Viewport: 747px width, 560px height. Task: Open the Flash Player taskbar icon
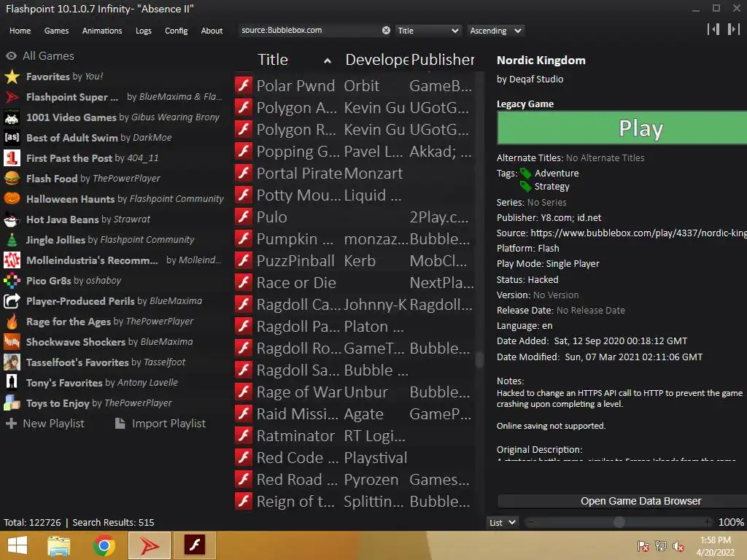[194, 545]
